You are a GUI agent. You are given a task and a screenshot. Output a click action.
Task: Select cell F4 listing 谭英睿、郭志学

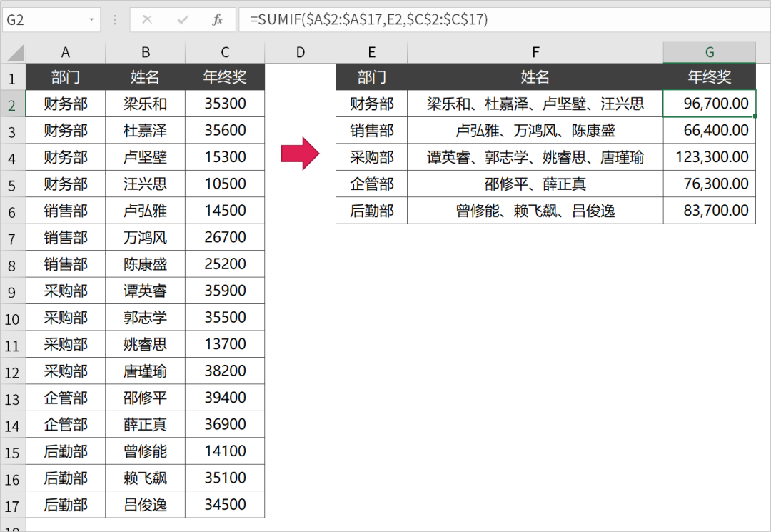(535, 157)
